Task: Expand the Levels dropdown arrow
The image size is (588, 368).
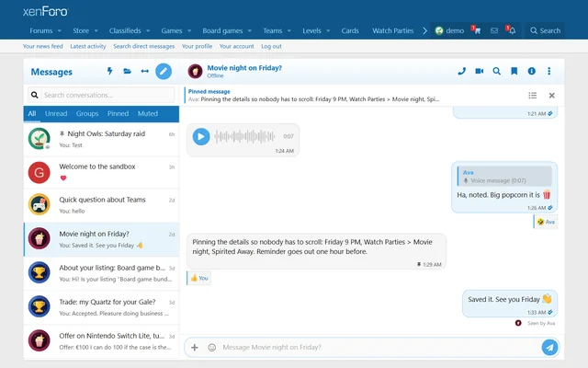Action: [328, 30]
